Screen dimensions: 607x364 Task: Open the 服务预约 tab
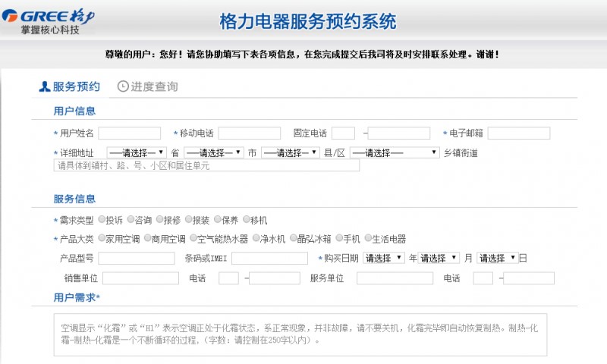(x=70, y=86)
